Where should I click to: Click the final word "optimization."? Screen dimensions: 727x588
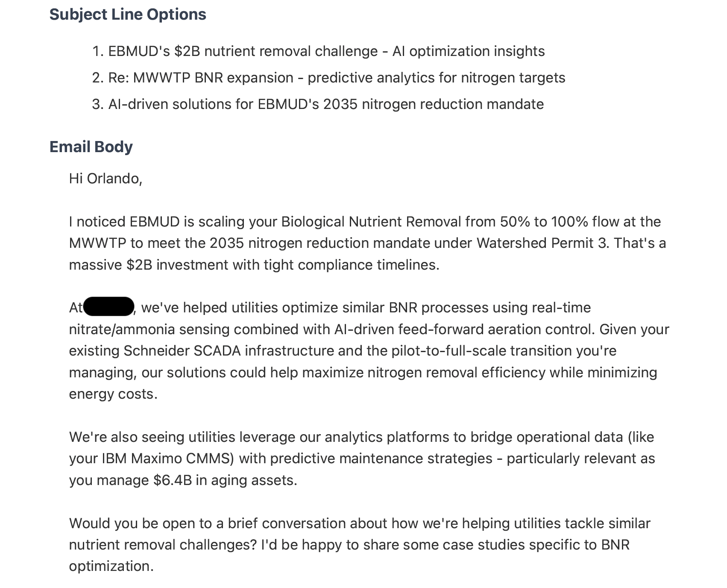pos(111,566)
